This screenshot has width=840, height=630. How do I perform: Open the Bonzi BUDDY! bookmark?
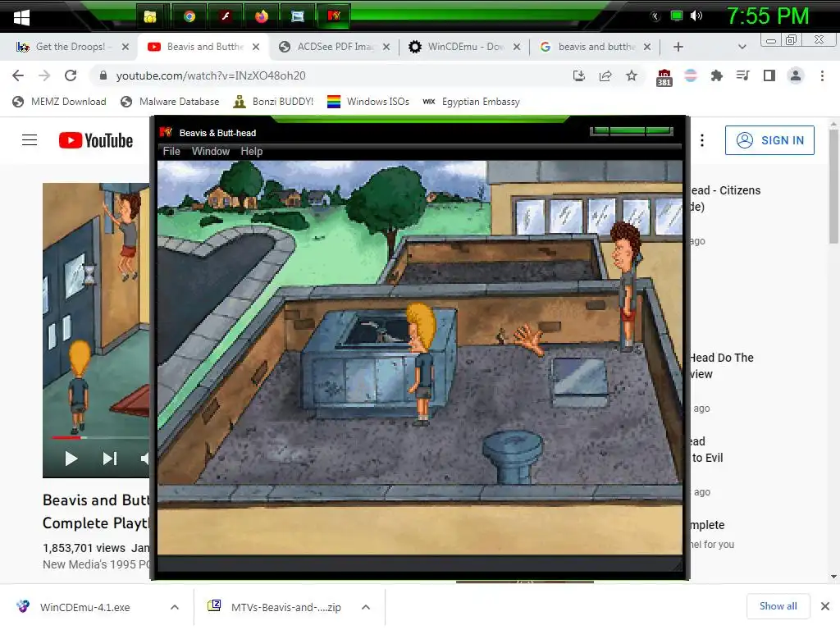(273, 102)
